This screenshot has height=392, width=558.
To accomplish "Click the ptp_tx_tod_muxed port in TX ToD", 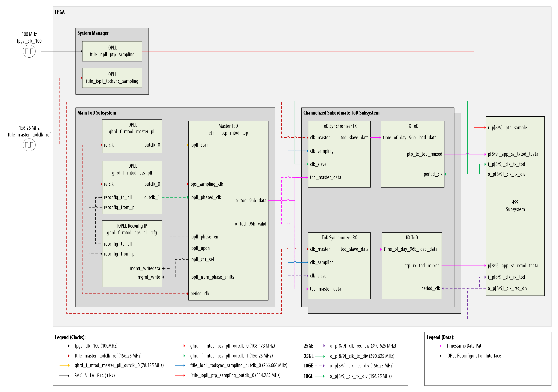I will (x=424, y=154).
